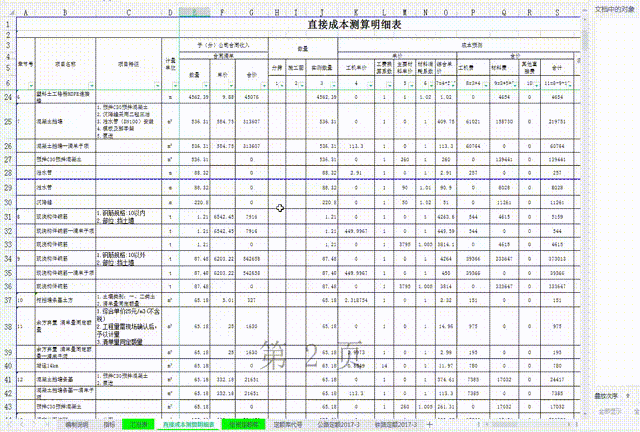
Task: Open the 合计 column S filter dropdown
Action: pos(569,85)
